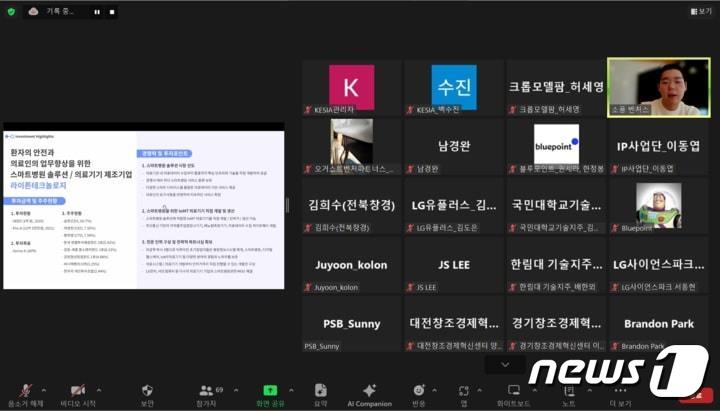
Task: Click muted mic icon on 한림대 기술지주 tile
Action: tap(512, 287)
